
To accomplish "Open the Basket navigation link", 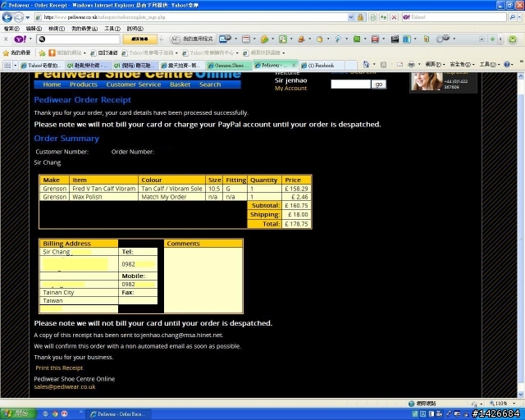I will [x=180, y=84].
